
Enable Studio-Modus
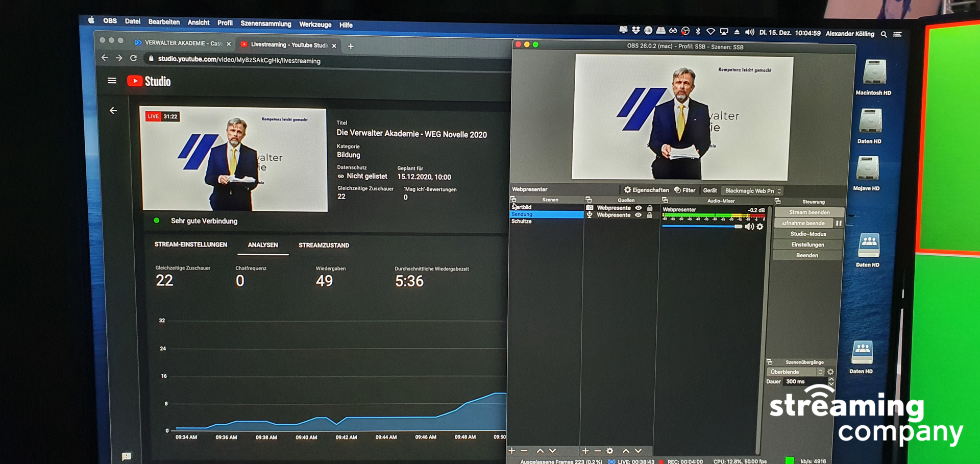coord(808,234)
